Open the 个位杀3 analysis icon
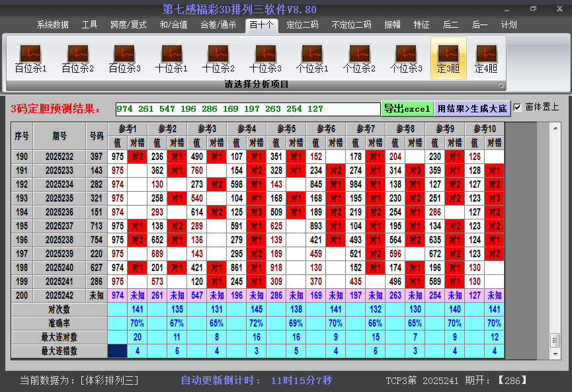Viewport: 572px width, 392px height. coord(406,59)
